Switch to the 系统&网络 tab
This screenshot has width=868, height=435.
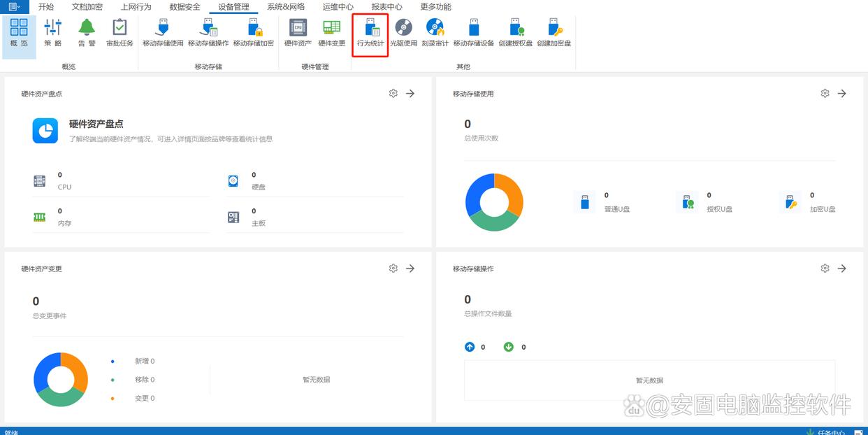(286, 7)
